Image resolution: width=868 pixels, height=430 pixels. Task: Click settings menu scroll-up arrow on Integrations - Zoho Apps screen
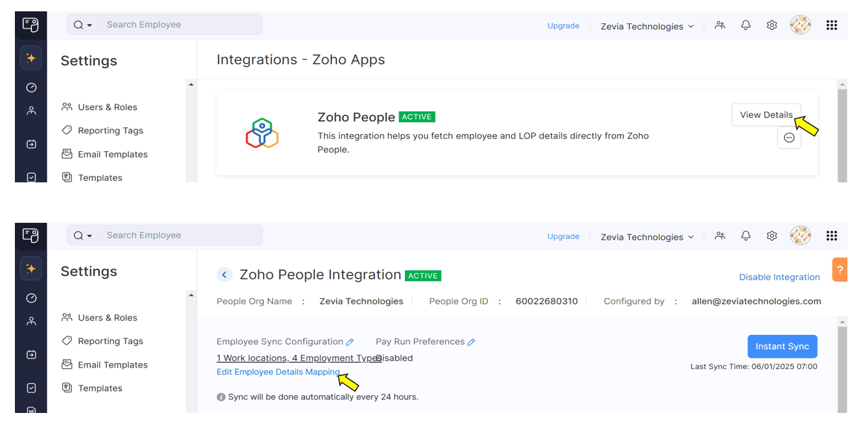(190, 84)
